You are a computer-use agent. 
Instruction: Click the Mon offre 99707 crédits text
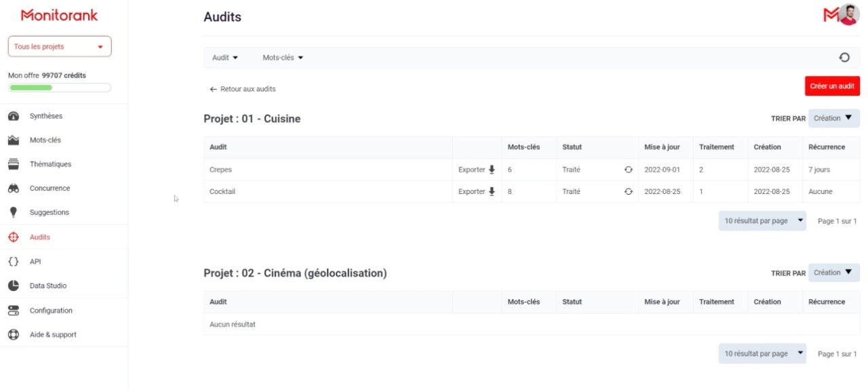coord(47,75)
